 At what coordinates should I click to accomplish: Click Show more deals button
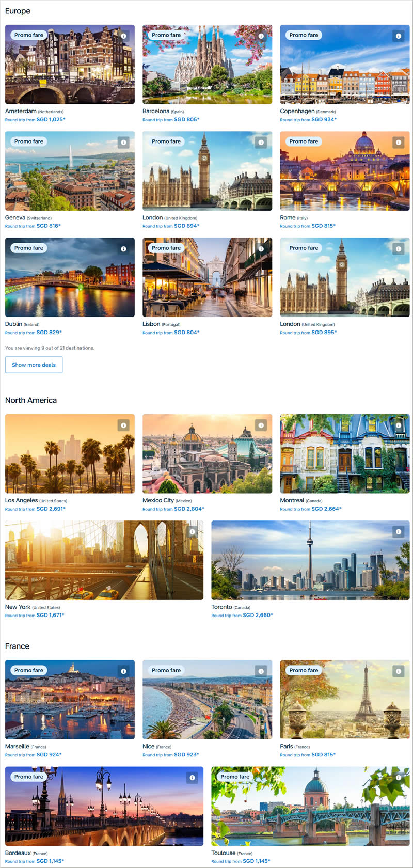(x=34, y=365)
